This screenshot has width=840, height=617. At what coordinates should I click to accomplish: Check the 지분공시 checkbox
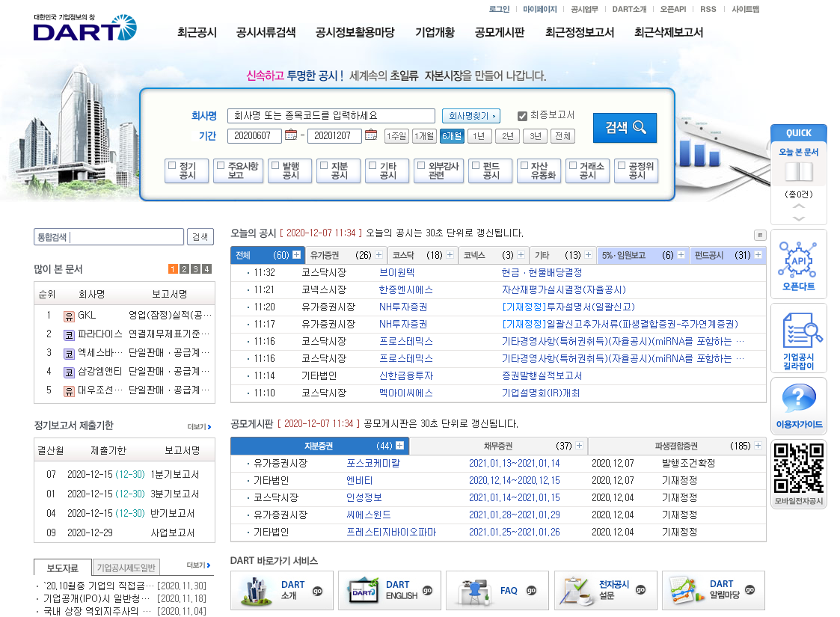click(324, 165)
